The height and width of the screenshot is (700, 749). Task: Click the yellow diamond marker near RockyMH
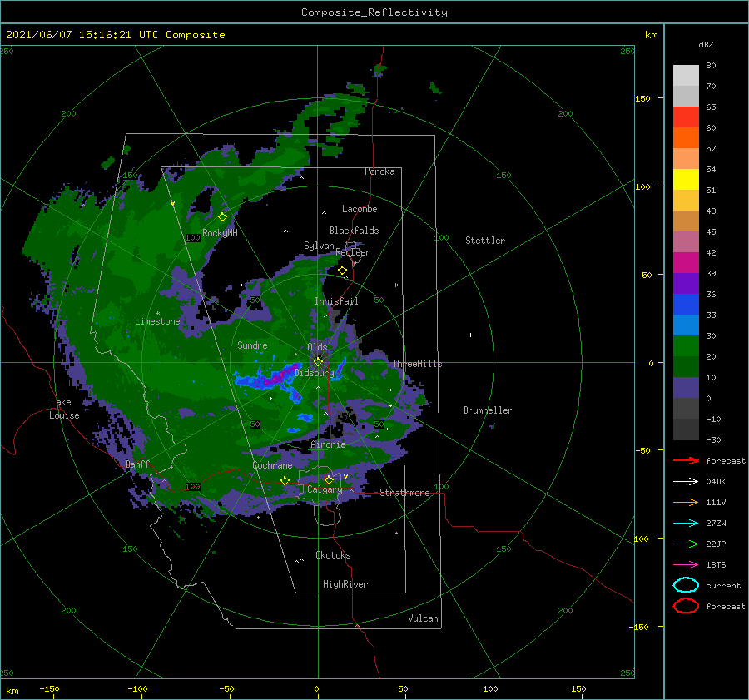[x=222, y=217]
